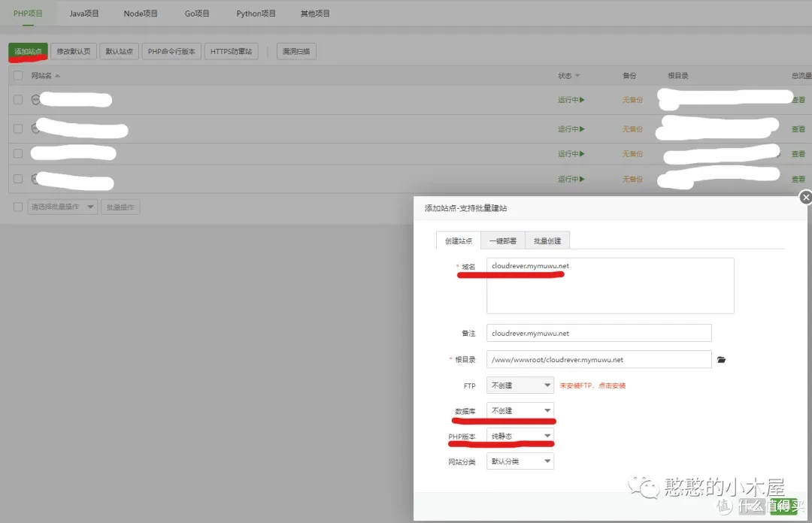Click the 批量操作 button
The image size is (812, 523).
120,207
